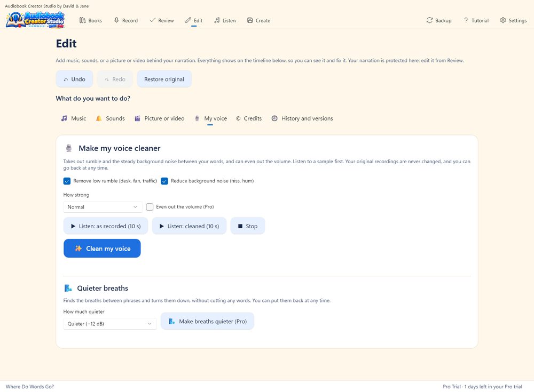Switch to the Listen page
The height and width of the screenshot is (392, 534).
(x=225, y=20)
